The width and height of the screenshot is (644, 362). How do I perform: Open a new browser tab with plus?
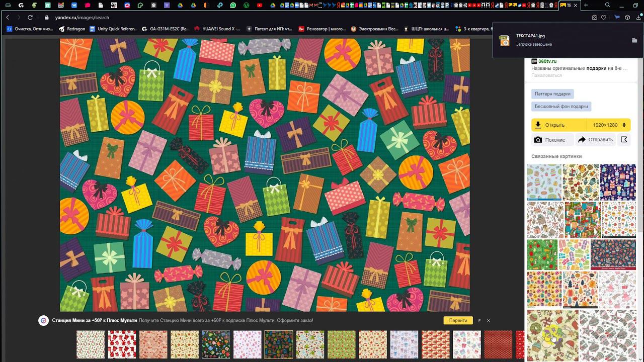click(x=586, y=5)
